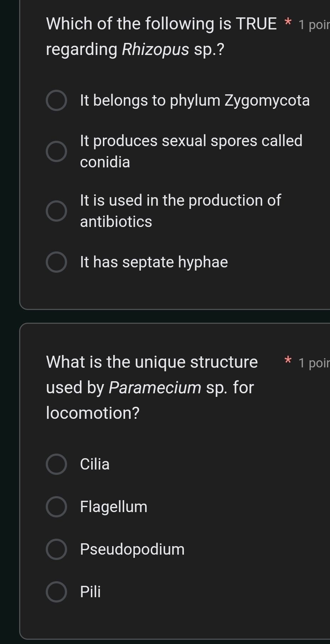Click the 'It produces sexual spores called conidia' text

191,151
